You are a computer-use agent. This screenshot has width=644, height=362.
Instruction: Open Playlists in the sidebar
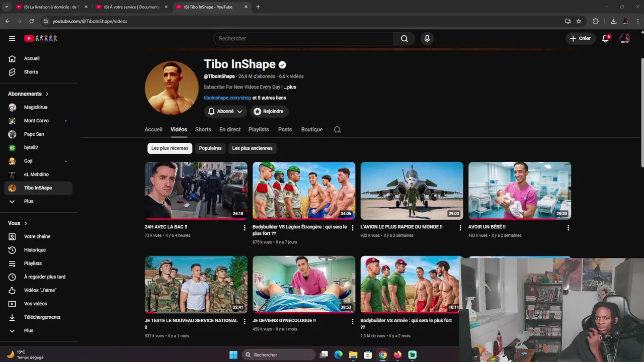38,263
